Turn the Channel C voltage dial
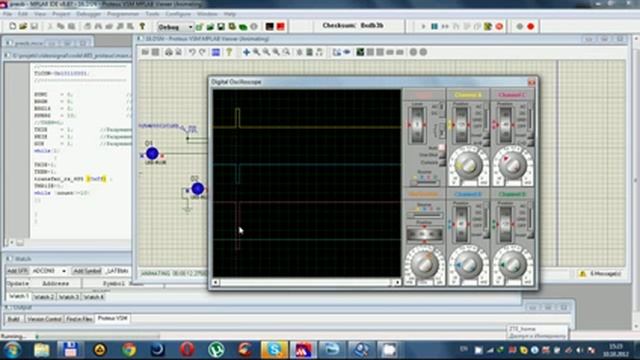This screenshot has width=640, height=360. pyautogui.click(x=513, y=165)
